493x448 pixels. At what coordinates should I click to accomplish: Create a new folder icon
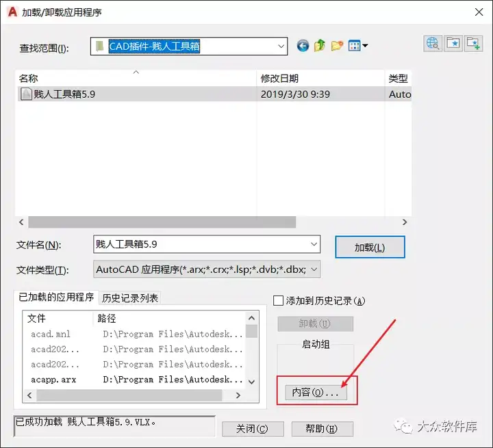click(337, 46)
